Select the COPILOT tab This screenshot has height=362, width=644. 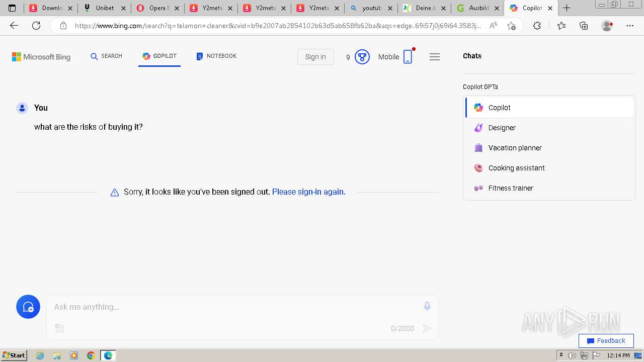(x=159, y=56)
